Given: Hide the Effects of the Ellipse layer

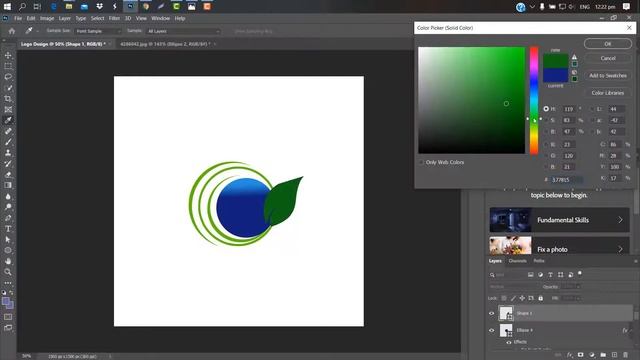Looking at the screenshot, I should [x=509, y=342].
